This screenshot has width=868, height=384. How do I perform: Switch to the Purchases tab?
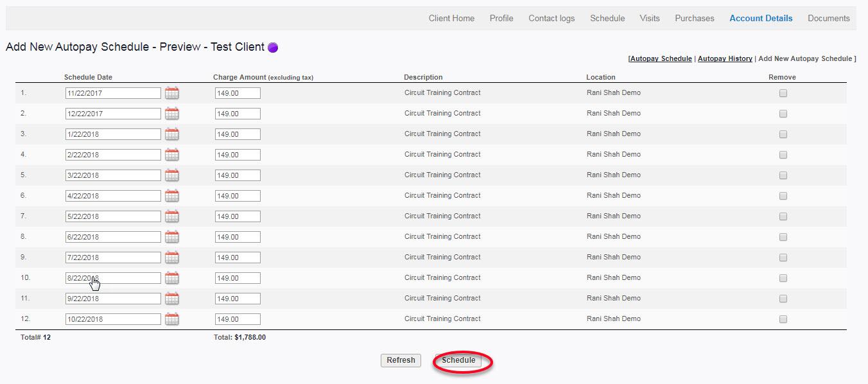(x=694, y=18)
